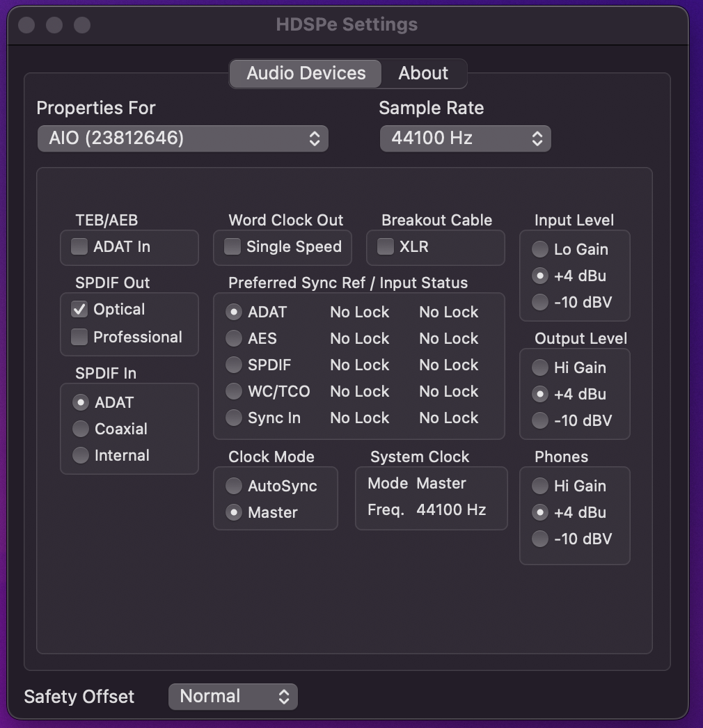Select Coaxial as SPDIF In source
703x728 pixels.
pyautogui.click(x=81, y=429)
